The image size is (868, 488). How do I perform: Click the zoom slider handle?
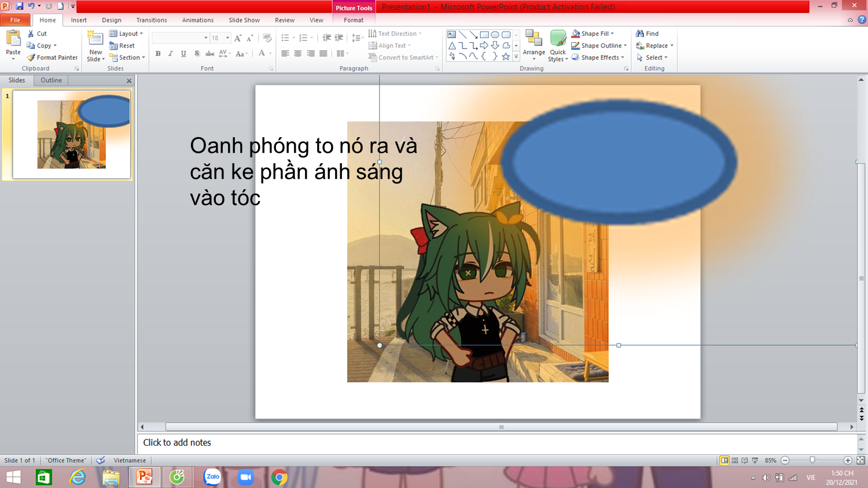812,460
